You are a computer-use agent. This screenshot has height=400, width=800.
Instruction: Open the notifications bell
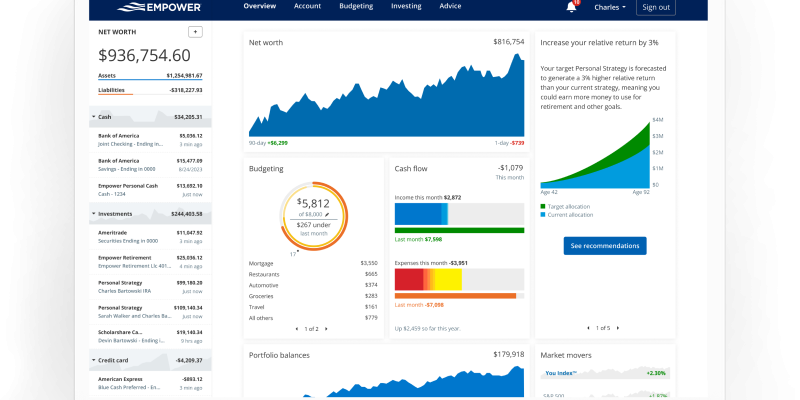click(x=571, y=7)
